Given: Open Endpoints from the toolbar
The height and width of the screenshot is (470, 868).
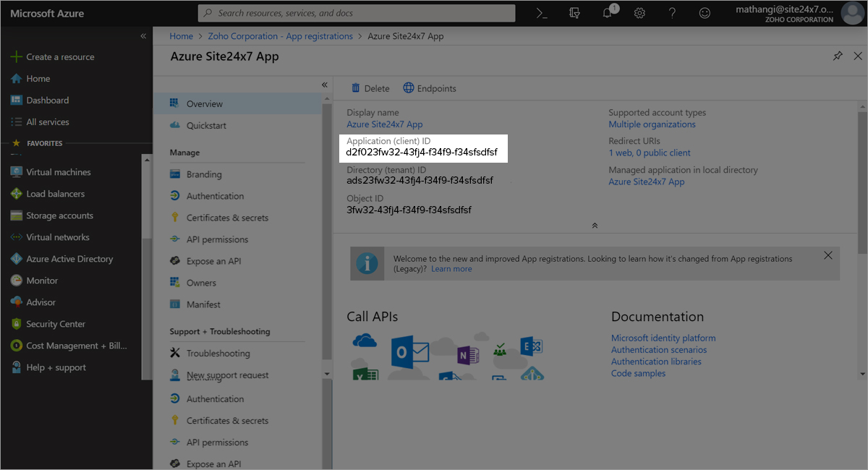Looking at the screenshot, I should point(430,88).
